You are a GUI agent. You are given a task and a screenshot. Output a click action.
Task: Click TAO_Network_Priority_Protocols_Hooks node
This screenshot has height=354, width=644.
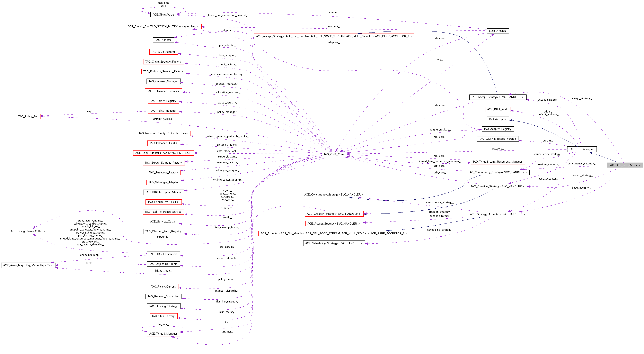click(x=163, y=133)
